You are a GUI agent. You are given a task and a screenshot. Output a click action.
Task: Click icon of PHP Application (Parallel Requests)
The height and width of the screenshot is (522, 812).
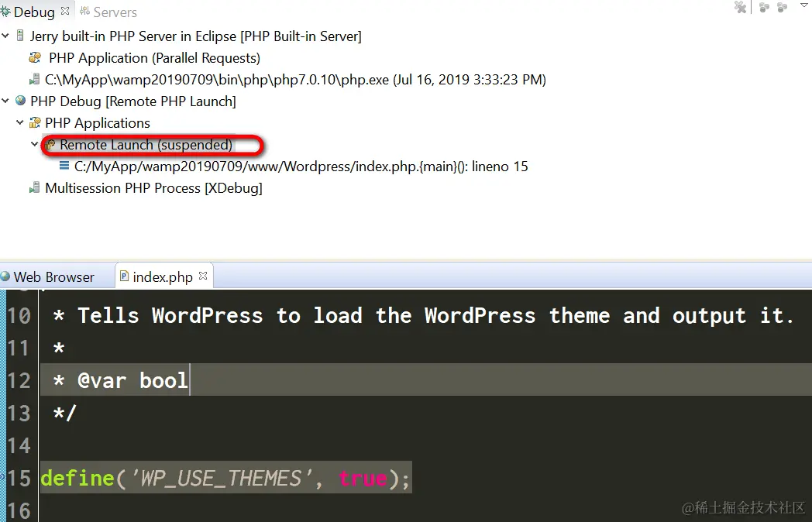(35, 57)
